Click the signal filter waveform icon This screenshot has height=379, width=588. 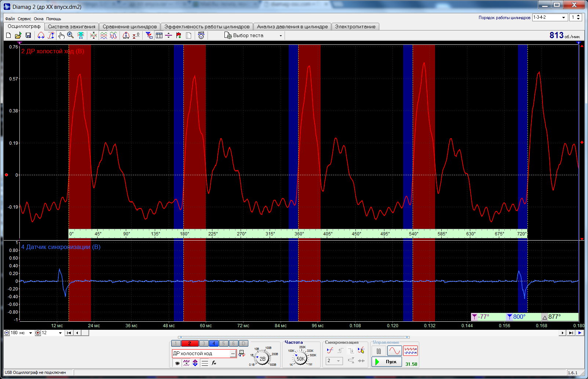(186, 363)
